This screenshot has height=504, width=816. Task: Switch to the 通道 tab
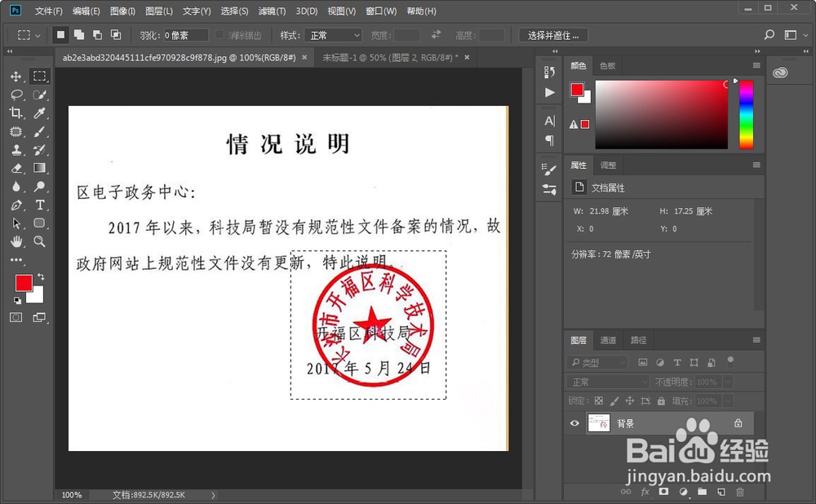(x=607, y=340)
